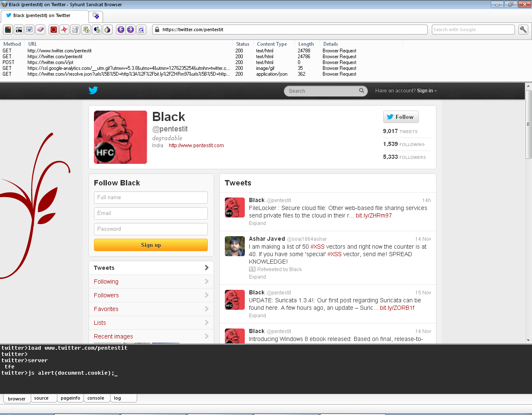
Task: Click the browser globe window toolbar icon
Action: pyautogui.click(x=30, y=30)
